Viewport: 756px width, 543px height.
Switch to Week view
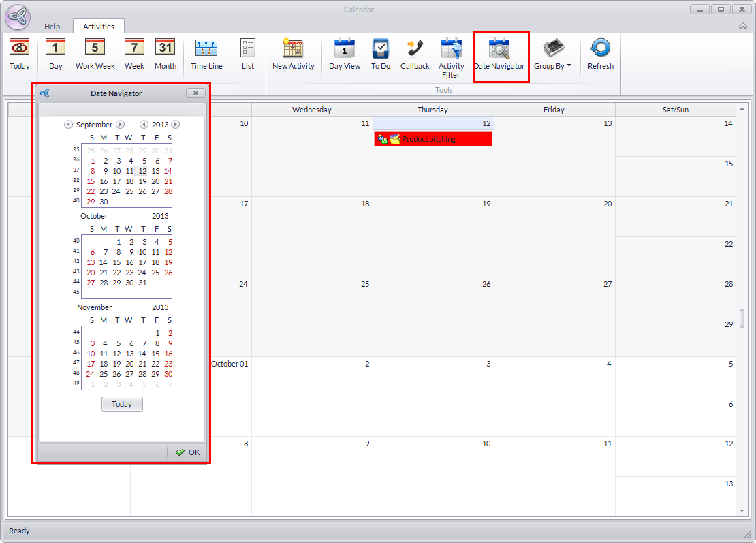pyautogui.click(x=134, y=54)
